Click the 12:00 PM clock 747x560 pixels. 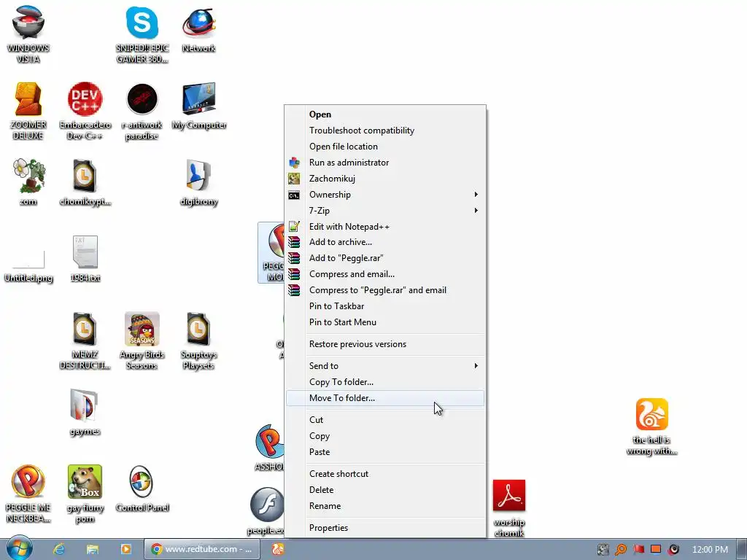[x=710, y=550]
